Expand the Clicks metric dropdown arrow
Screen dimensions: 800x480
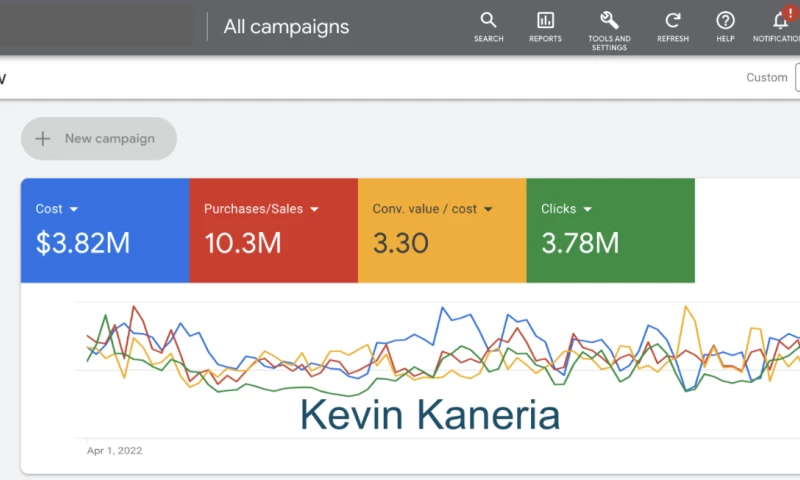[x=587, y=210]
